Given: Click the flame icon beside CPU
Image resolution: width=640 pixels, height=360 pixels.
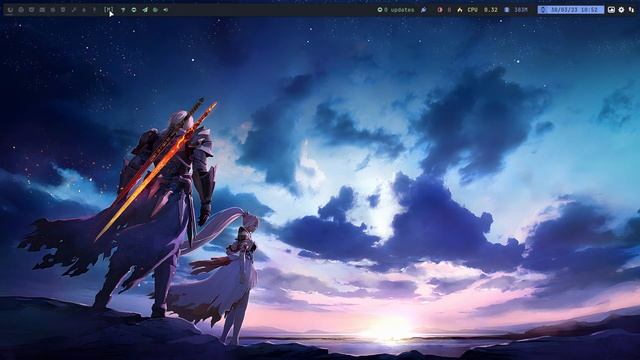Looking at the screenshot, I should tap(460, 9).
